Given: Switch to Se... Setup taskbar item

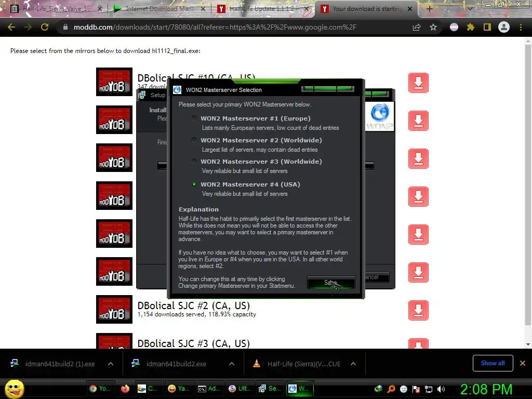Looking at the screenshot, I should pyautogui.click(x=270, y=389).
